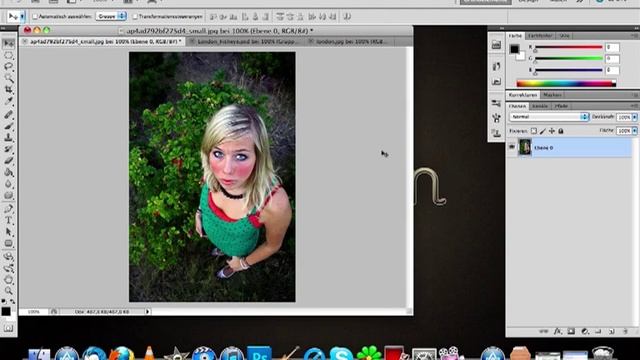
Task: Open the Farbe panel options menu
Action: (635, 36)
